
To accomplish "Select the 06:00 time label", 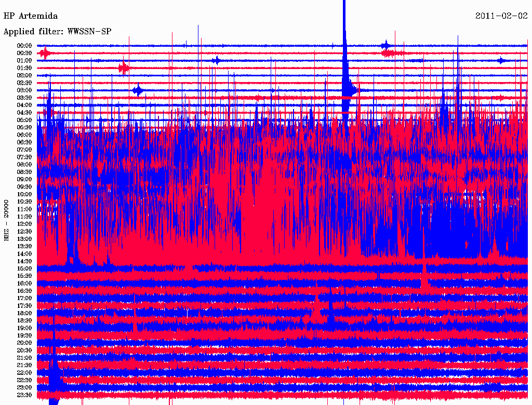I will pyautogui.click(x=24, y=135).
